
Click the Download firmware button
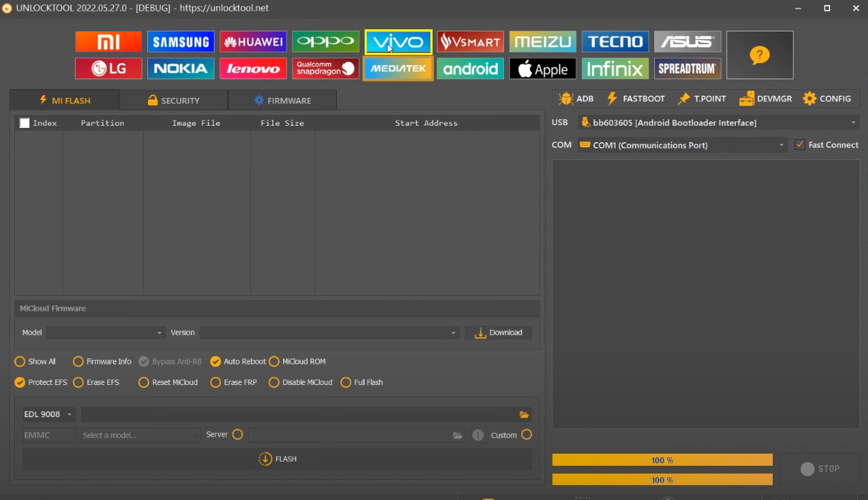coord(498,333)
